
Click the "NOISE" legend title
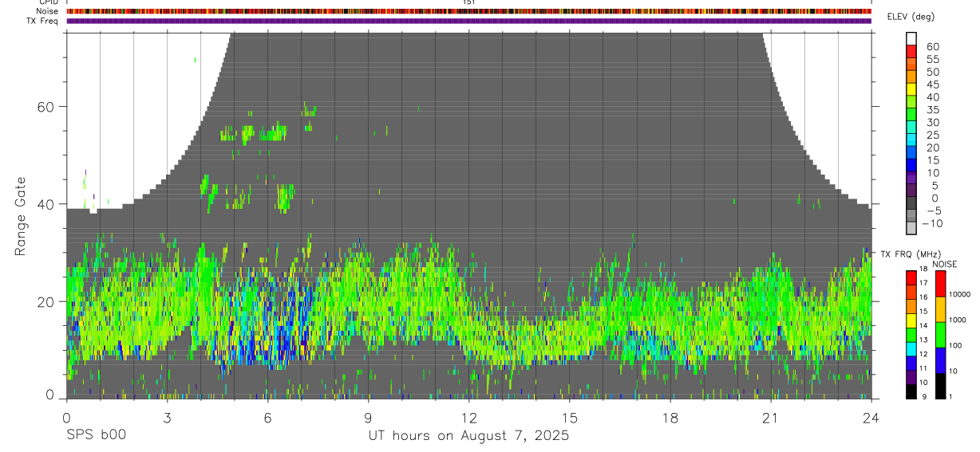[x=945, y=264]
